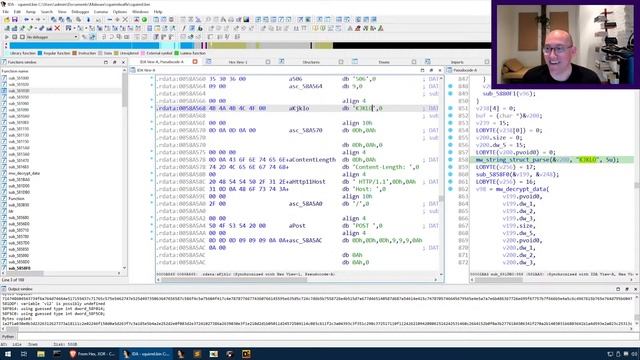The height and width of the screenshot is (360, 640).
Task: Select the Pseudocode-A pane tab
Action: tap(465, 70)
